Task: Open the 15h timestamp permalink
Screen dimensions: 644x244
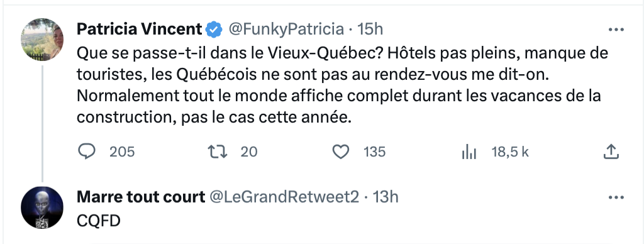Action: (x=370, y=29)
